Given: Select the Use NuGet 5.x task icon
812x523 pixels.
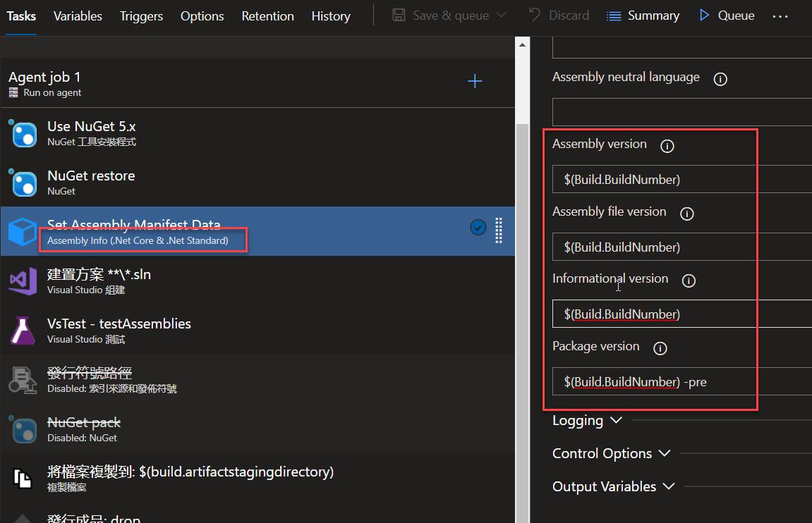Looking at the screenshot, I should click(x=24, y=133).
